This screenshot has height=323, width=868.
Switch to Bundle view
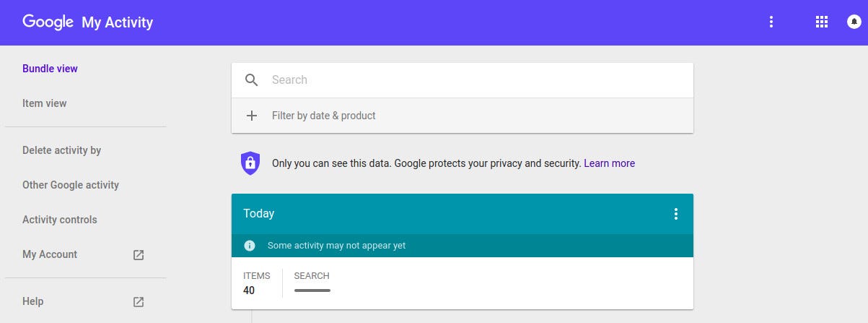pyautogui.click(x=50, y=69)
